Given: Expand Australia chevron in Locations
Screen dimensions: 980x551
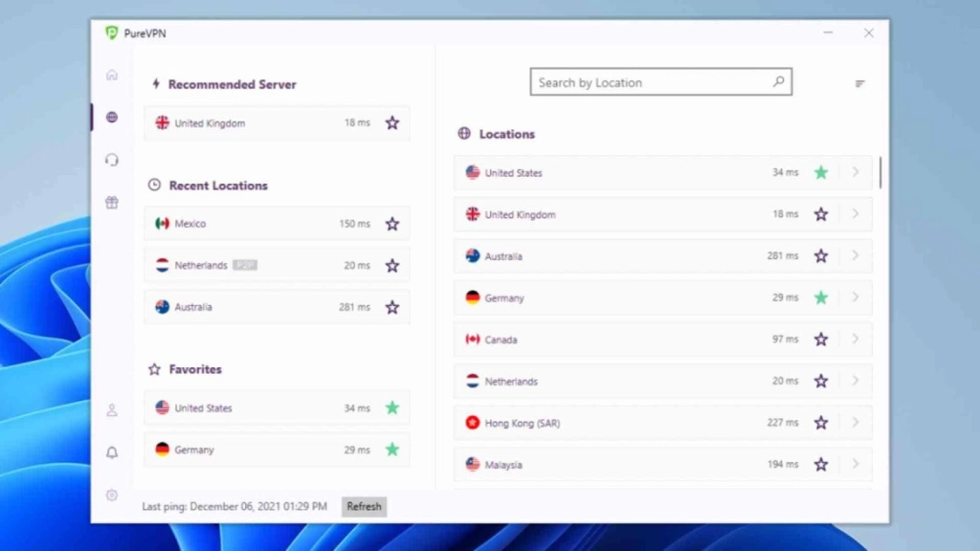Looking at the screenshot, I should click(856, 255).
